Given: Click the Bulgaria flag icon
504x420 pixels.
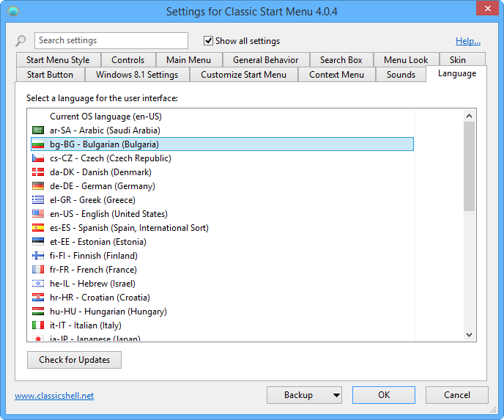Looking at the screenshot, I should click(x=38, y=144).
